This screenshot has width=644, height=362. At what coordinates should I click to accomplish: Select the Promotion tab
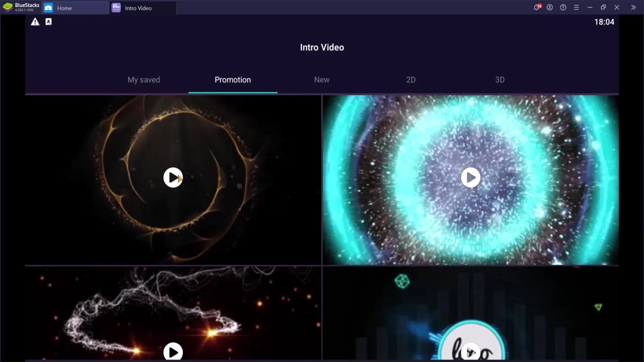(233, 79)
